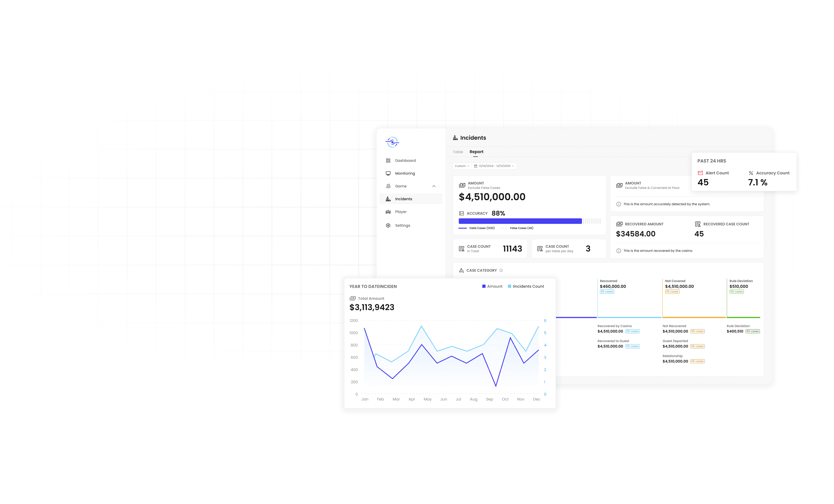Click the Monitoring screen icon
Screen dimensions: 834x504
[x=388, y=173]
